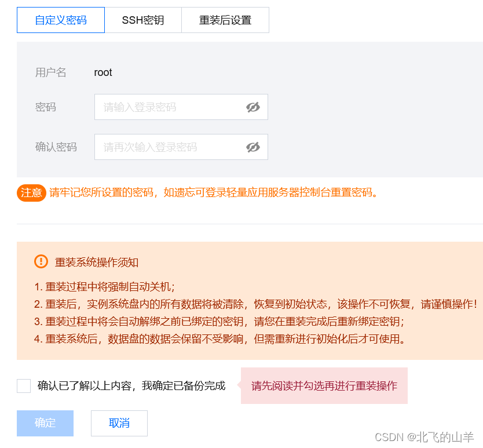Viewport: 483px width, 448px height.
Task: Click the line 1. 重装过程中将强制自动关机
Action: [104, 287]
